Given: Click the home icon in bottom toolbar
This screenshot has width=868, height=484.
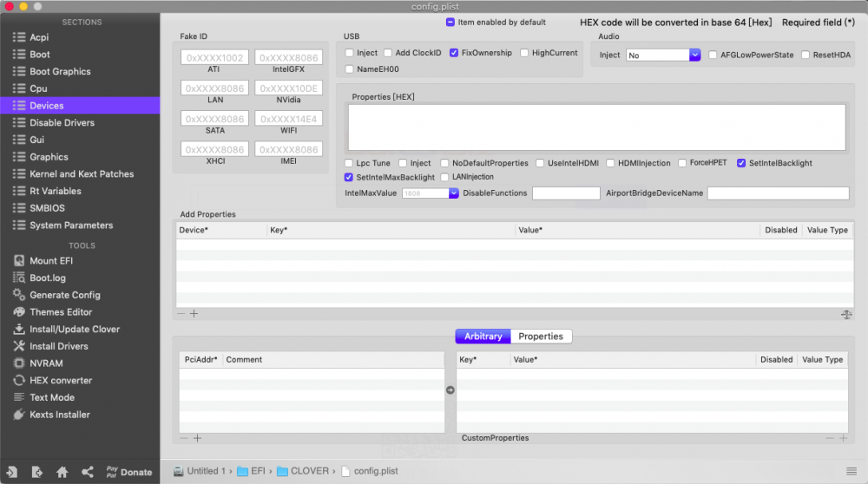Looking at the screenshot, I should 62,472.
